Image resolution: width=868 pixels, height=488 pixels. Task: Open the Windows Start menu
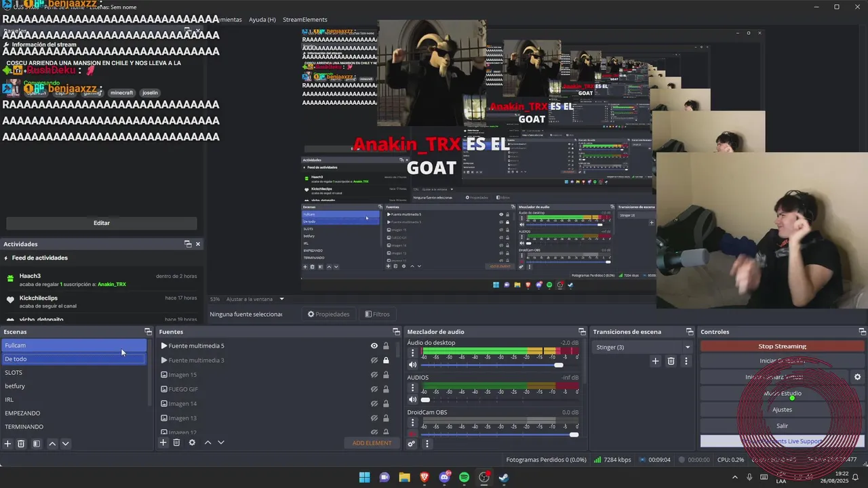(x=364, y=477)
